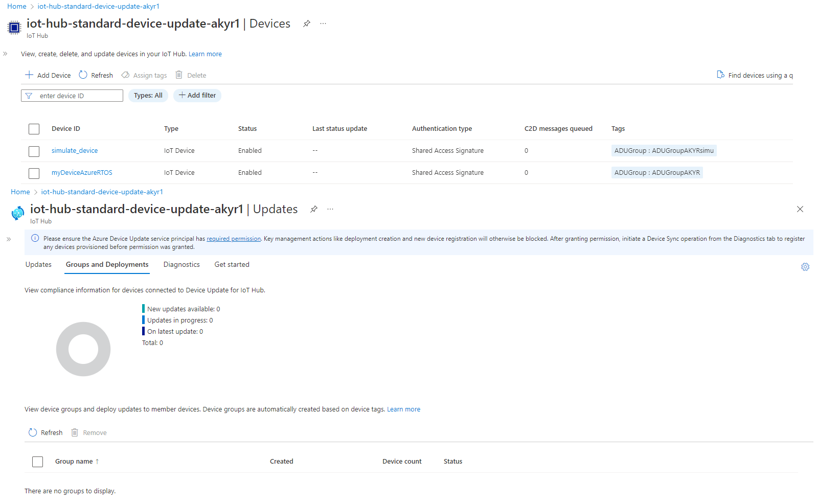This screenshot has width=840, height=504.
Task: Refresh the device groups list
Action: (x=45, y=432)
